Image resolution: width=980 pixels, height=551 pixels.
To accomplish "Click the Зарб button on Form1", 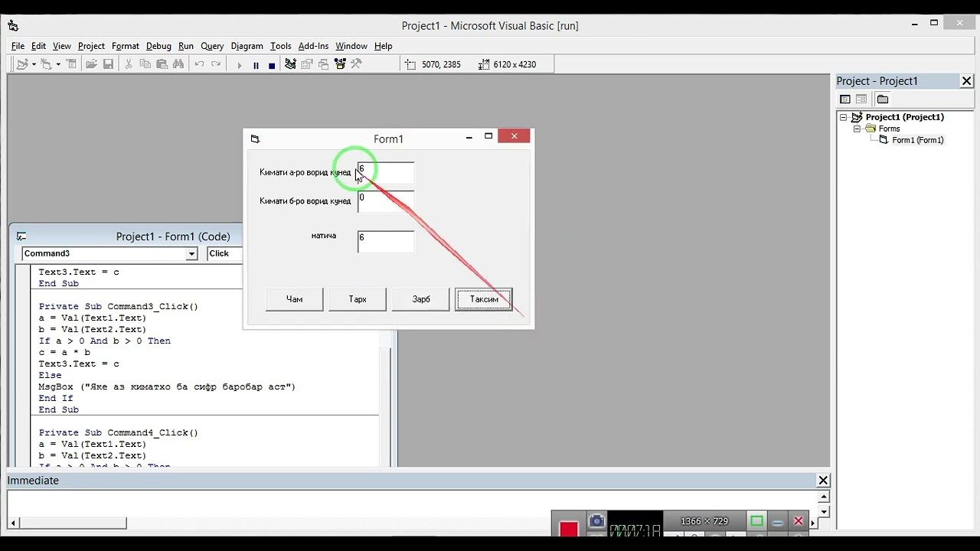I will [421, 299].
